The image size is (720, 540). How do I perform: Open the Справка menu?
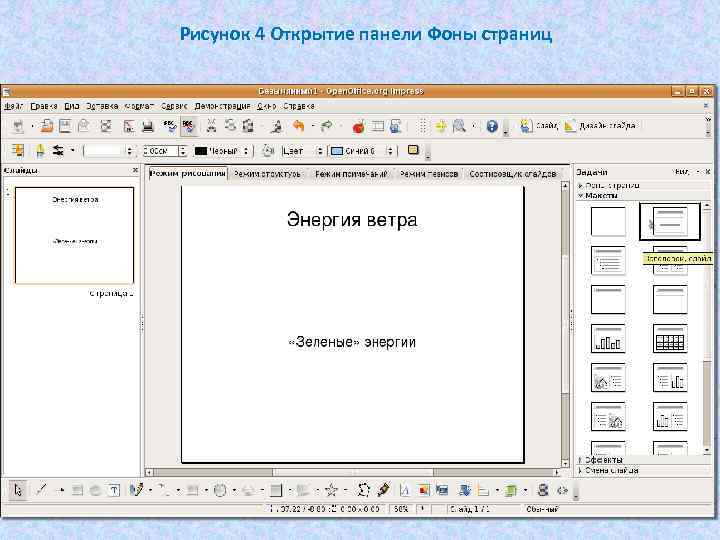coord(298,106)
